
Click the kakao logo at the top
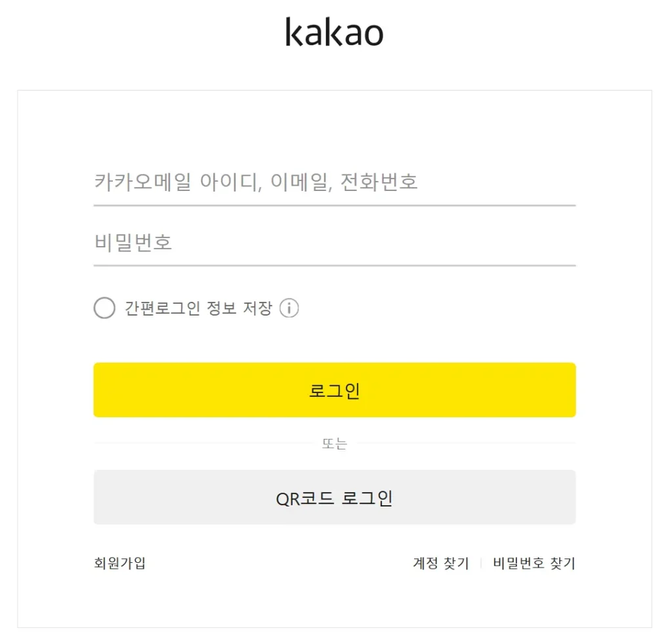tap(335, 31)
